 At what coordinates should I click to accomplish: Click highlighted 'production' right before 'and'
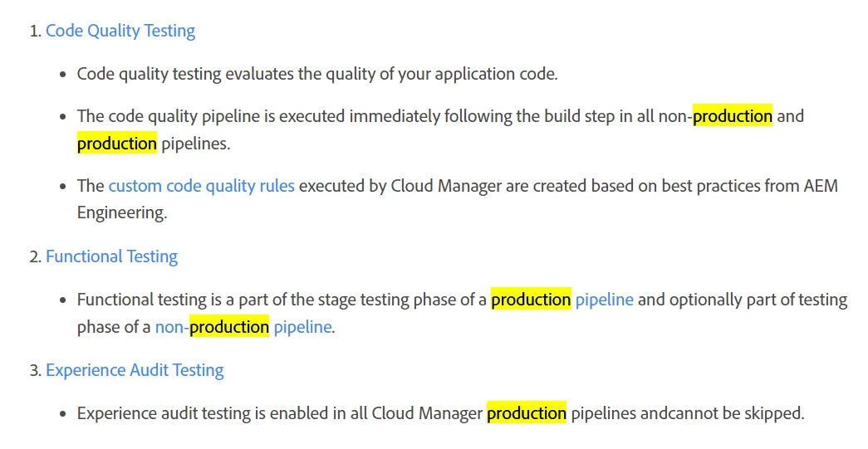click(x=733, y=116)
